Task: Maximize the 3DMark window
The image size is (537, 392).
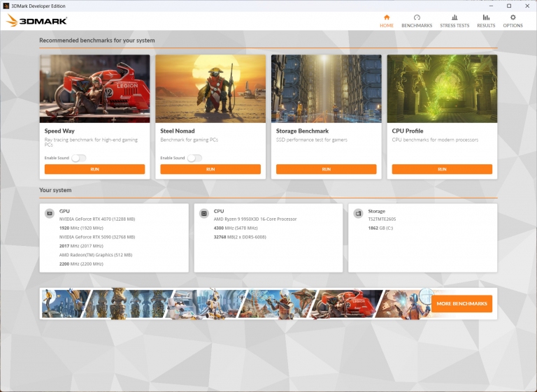Action: pyautogui.click(x=508, y=5)
